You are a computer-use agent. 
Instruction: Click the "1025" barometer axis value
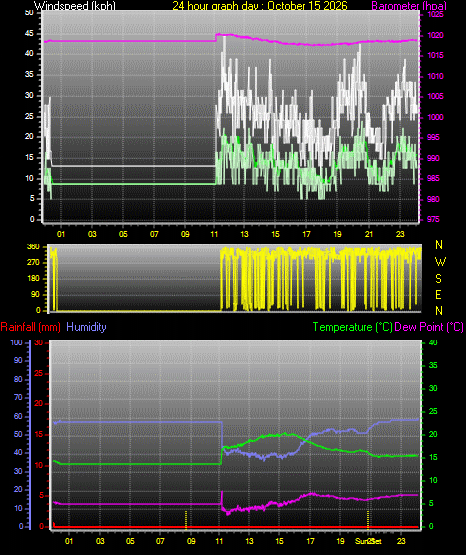pos(436,15)
